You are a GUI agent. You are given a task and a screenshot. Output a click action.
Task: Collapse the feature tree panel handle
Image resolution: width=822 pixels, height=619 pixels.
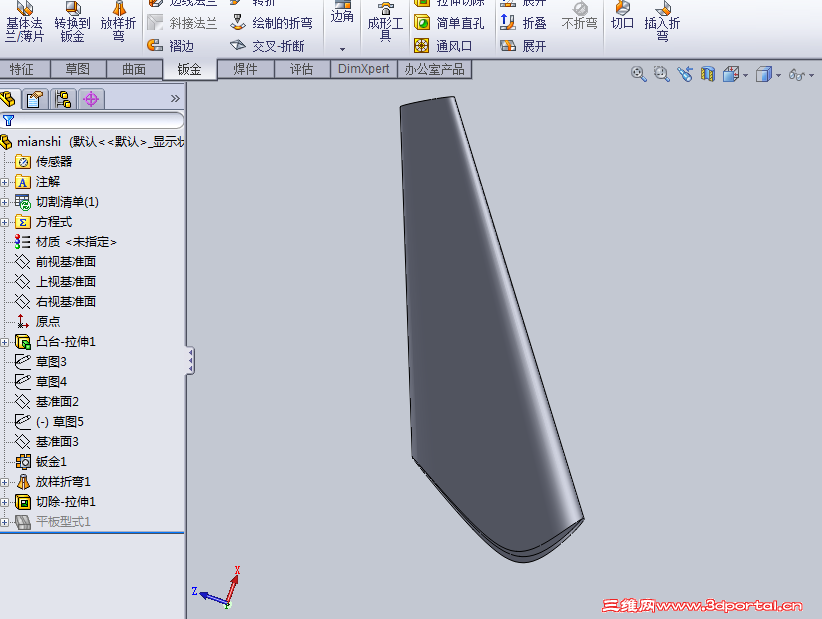[190, 360]
